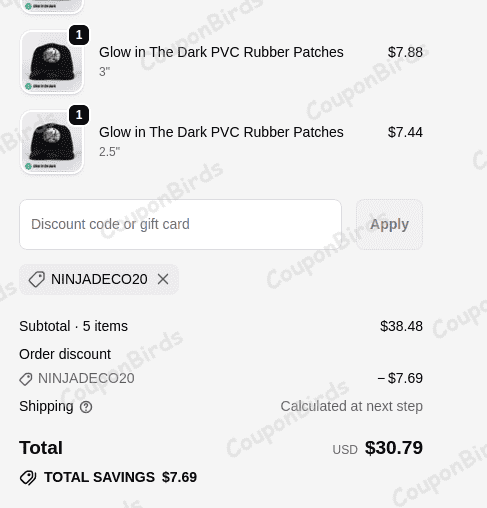
Task: Focus the Discount code or gift card field
Action: pos(180,224)
